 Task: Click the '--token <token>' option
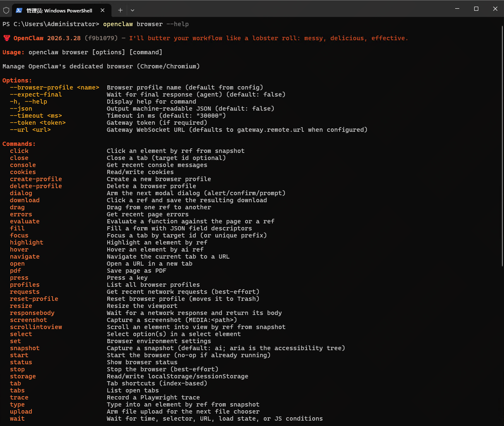click(38, 123)
